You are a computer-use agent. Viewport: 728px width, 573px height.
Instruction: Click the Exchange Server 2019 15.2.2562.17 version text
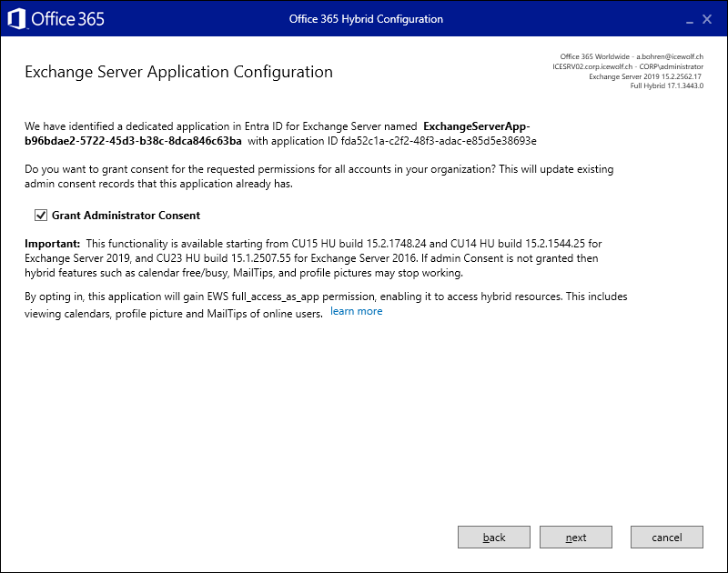pos(645,76)
